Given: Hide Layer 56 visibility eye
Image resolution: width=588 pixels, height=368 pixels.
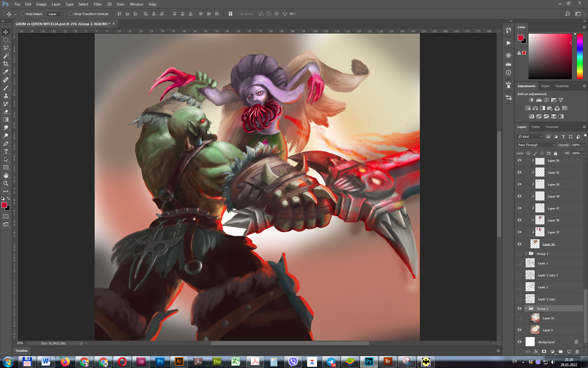Looking at the screenshot, I should [x=519, y=160].
